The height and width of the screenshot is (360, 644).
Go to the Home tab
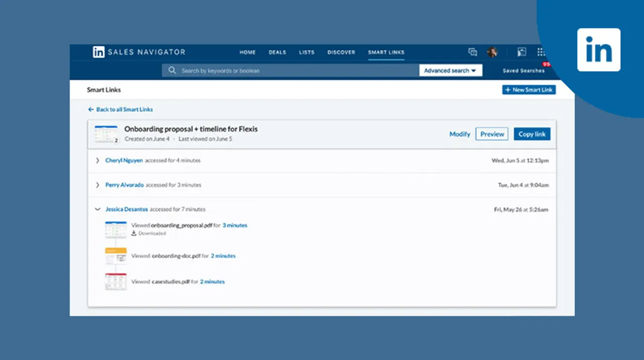[248, 52]
